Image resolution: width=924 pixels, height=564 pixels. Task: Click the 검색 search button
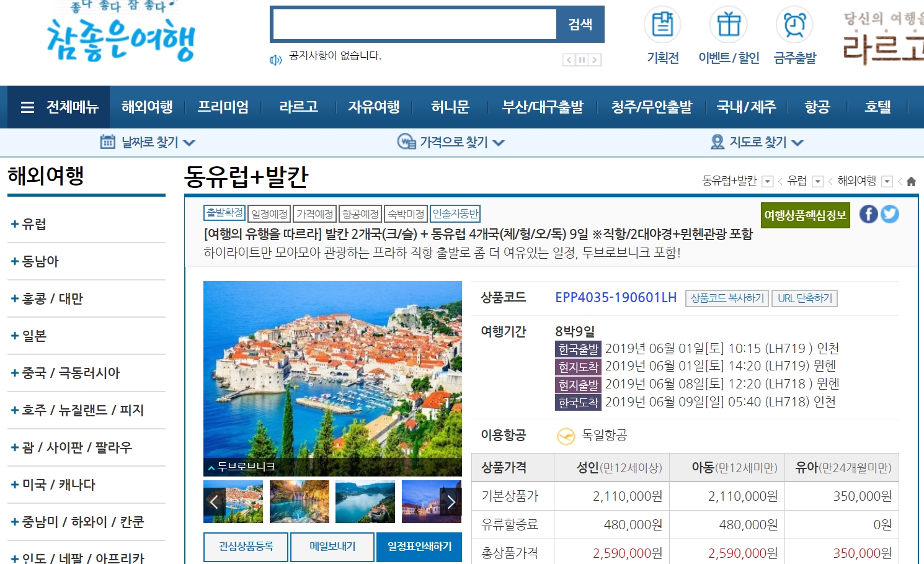580,24
